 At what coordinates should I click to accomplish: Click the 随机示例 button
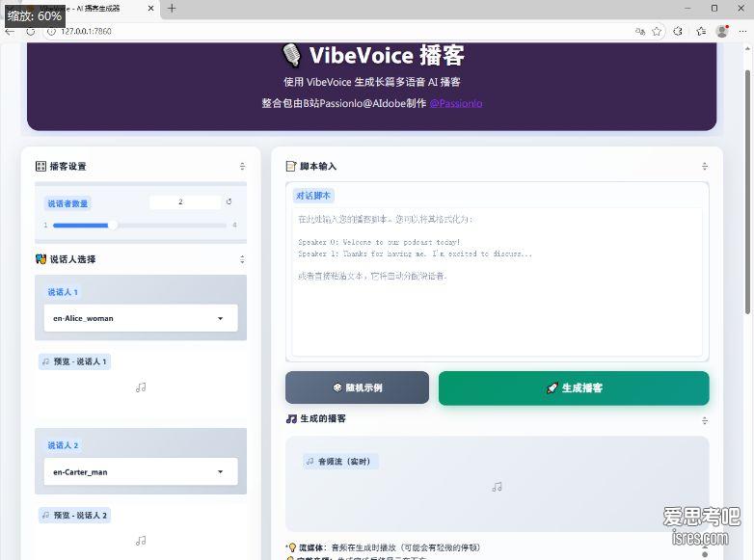pos(357,387)
